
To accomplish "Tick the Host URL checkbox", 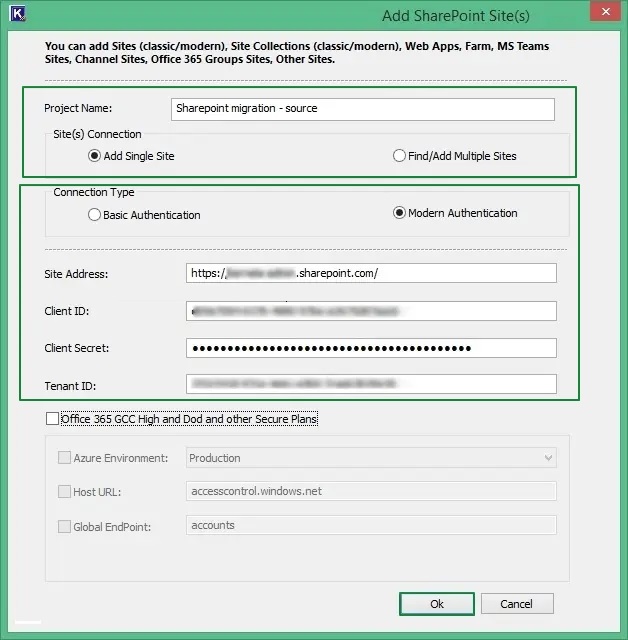I will [64, 492].
